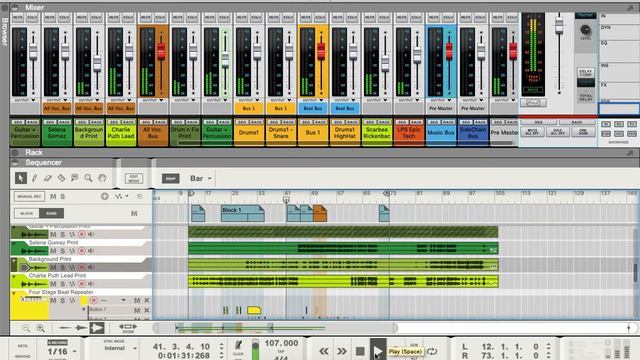
Task: Click the Delay Comp button
Action: [585, 73]
